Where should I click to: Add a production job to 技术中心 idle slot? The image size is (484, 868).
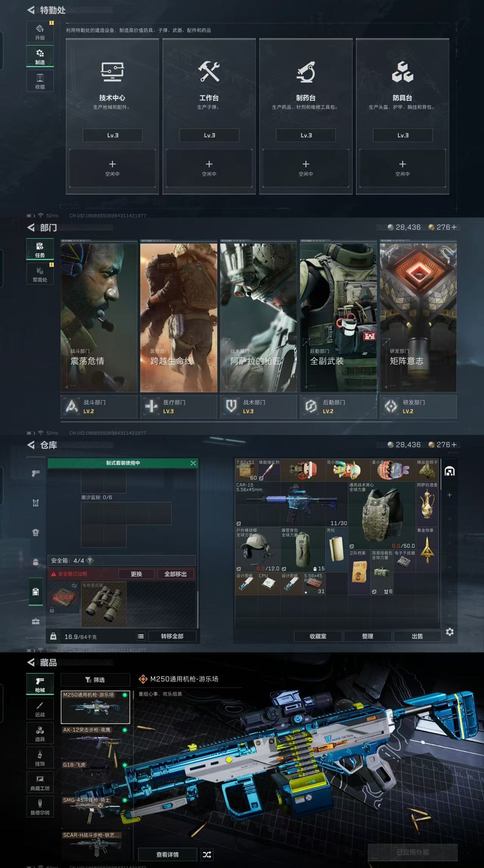pyautogui.click(x=112, y=168)
